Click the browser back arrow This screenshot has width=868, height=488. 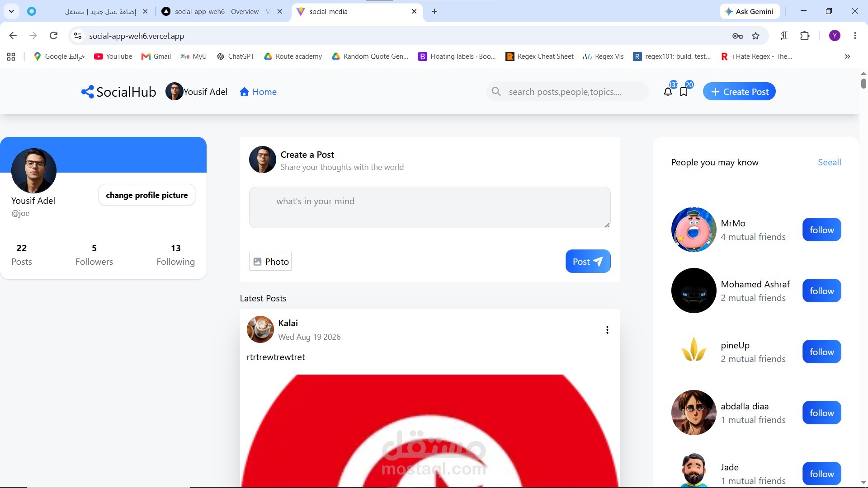(13, 36)
